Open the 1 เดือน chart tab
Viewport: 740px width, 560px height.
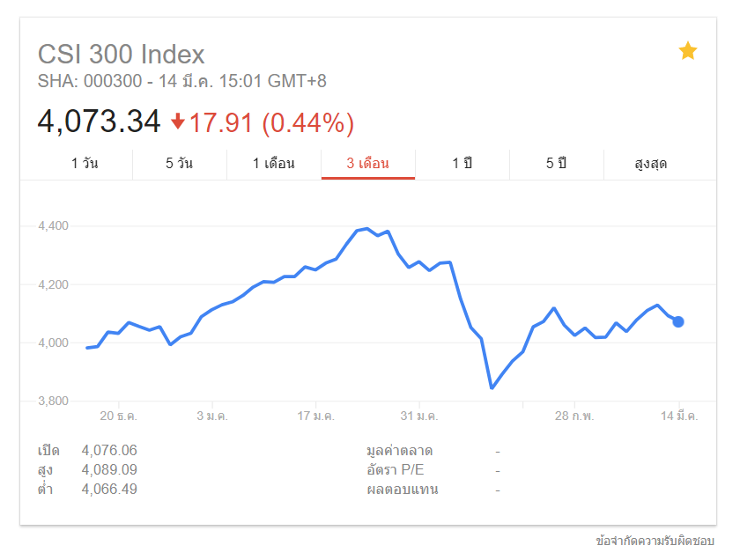coord(273,164)
